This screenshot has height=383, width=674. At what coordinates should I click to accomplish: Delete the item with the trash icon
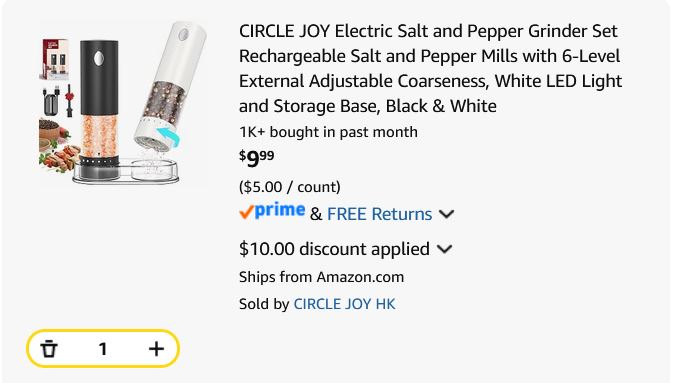49,349
